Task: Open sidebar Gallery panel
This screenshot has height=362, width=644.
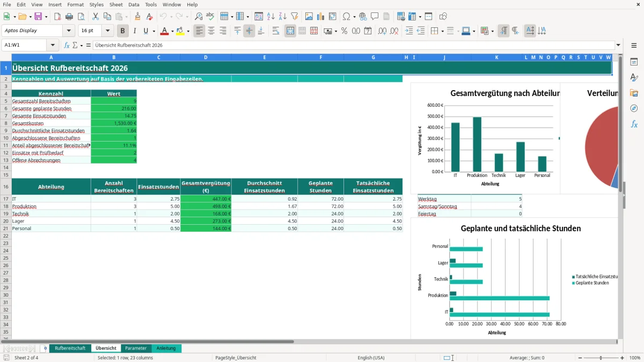Action: click(634, 93)
